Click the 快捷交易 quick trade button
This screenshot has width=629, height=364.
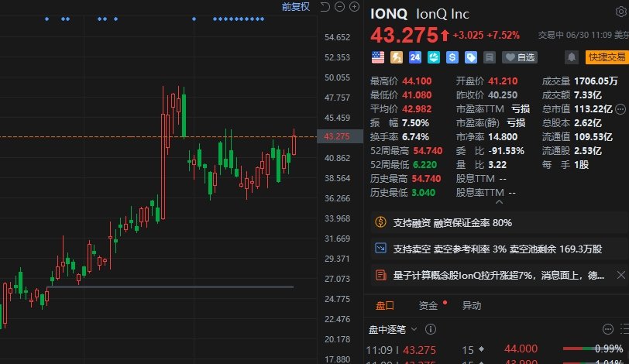(607, 57)
